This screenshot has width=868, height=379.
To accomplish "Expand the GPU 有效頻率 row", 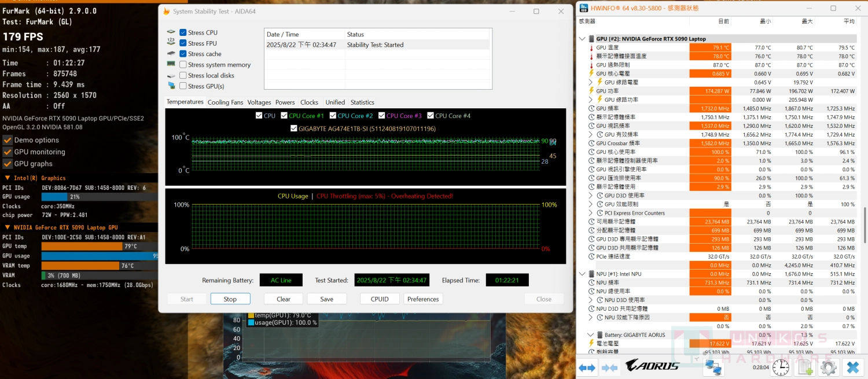I will (x=591, y=134).
